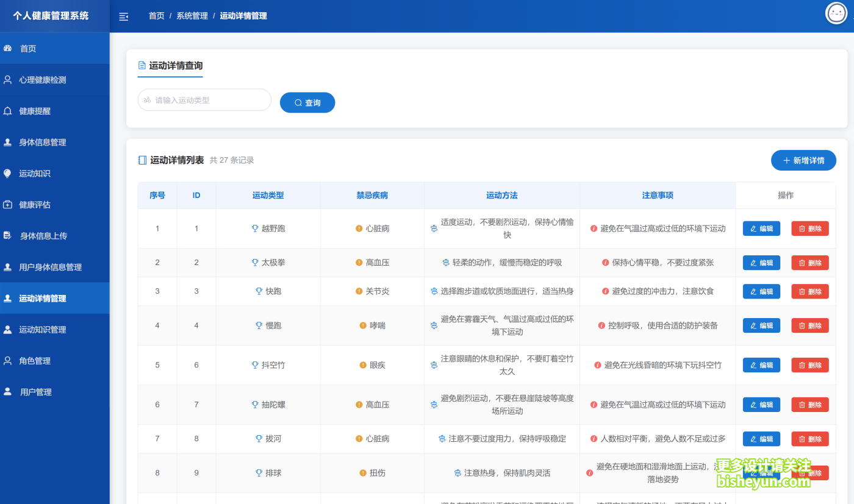Click the 共 27 条记录 record count
Viewport: 854px width, 504px height.
[232, 160]
